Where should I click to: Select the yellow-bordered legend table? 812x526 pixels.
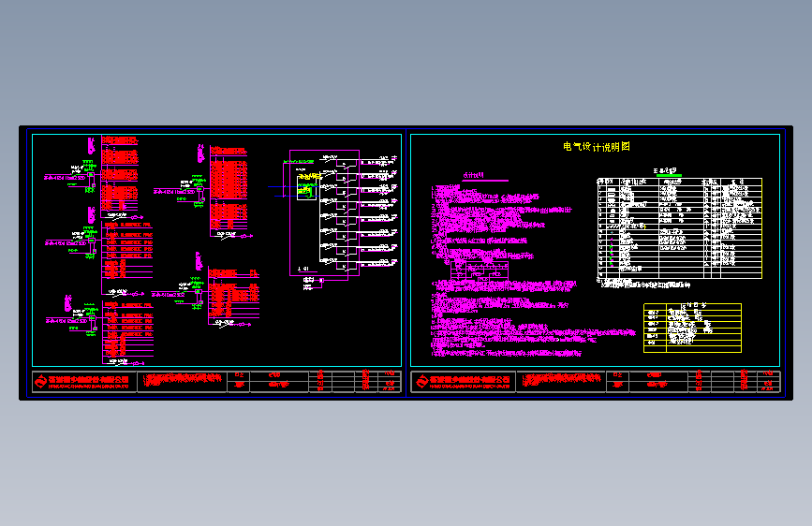tap(692, 329)
